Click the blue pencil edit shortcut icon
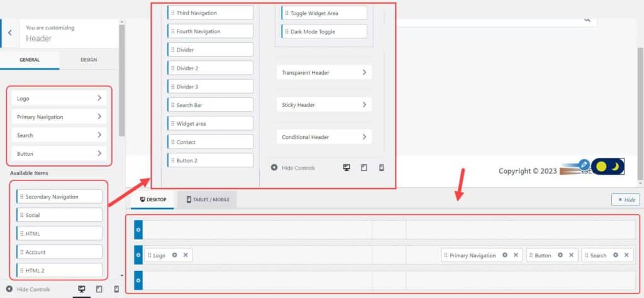 pos(584,165)
